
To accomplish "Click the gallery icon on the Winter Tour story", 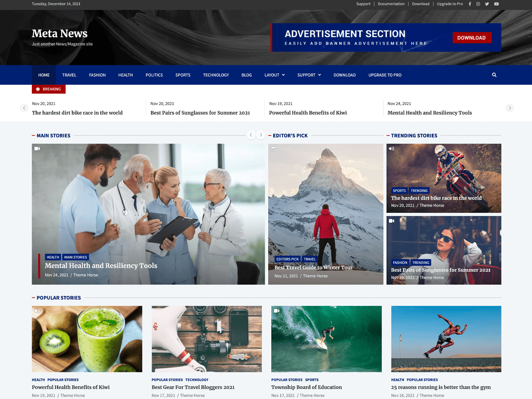I will point(274,149).
